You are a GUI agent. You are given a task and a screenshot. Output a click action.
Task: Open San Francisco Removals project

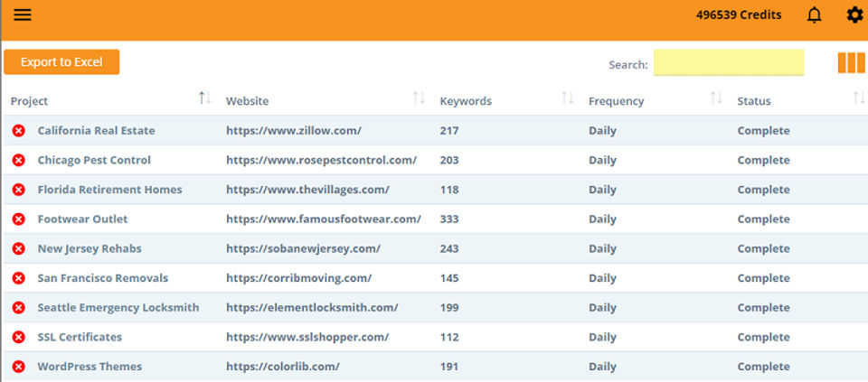tap(103, 278)
